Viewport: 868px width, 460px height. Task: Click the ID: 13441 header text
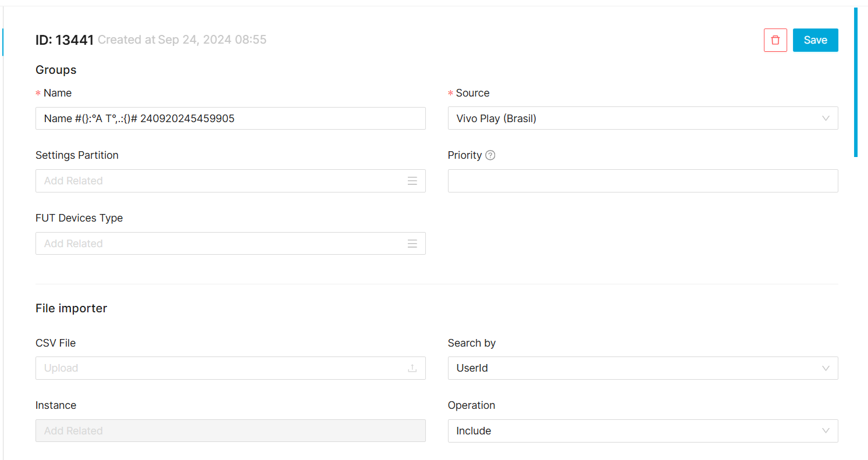(x=64, y=40)
